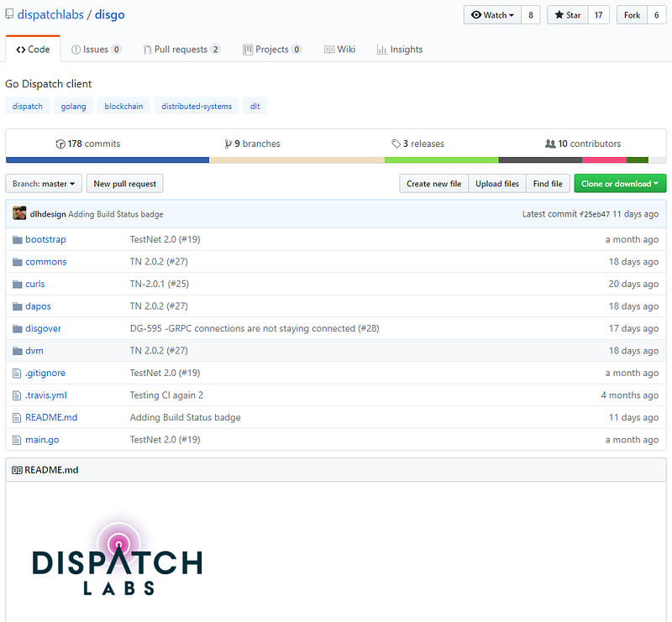Screen dimensions: 672x622
Task: Open the latest commit hash f25eb47
Action: pos(595,214)
